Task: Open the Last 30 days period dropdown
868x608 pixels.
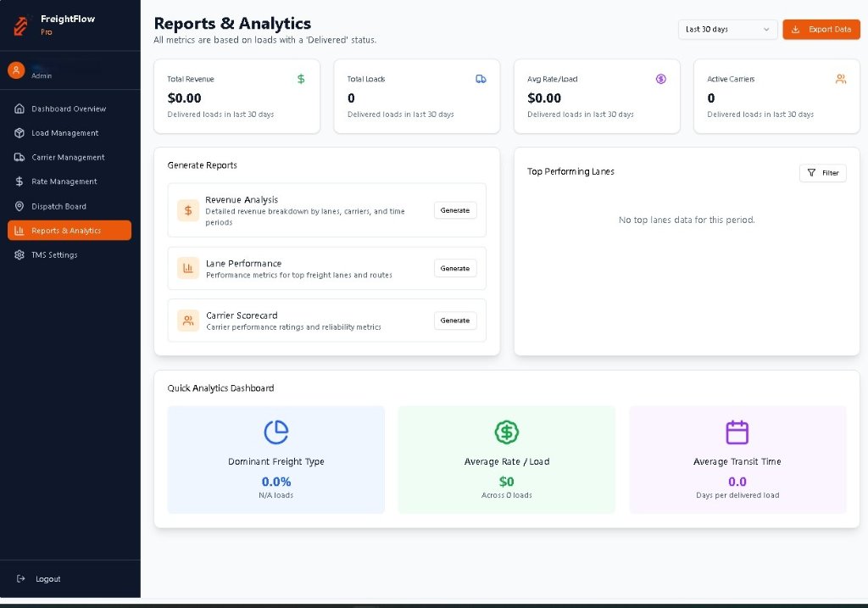Action: coord(727,30)
